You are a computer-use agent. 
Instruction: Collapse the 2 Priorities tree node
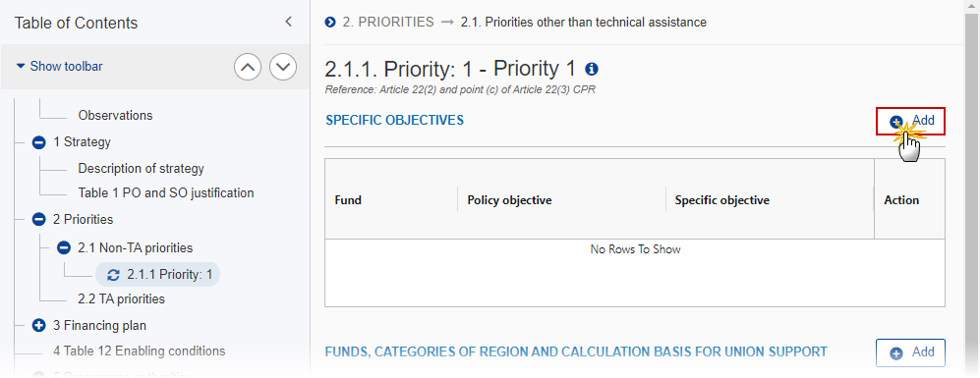(x=38, y=220)
